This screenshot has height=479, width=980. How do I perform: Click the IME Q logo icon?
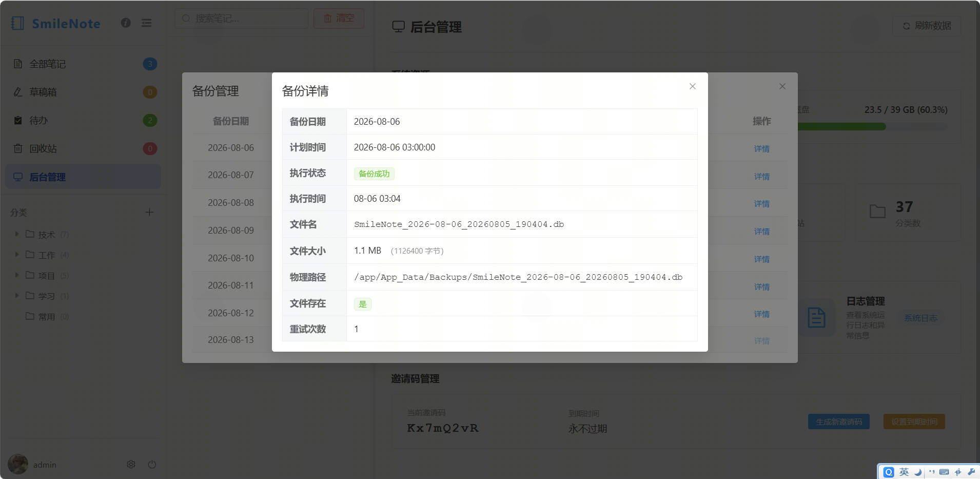889,472
